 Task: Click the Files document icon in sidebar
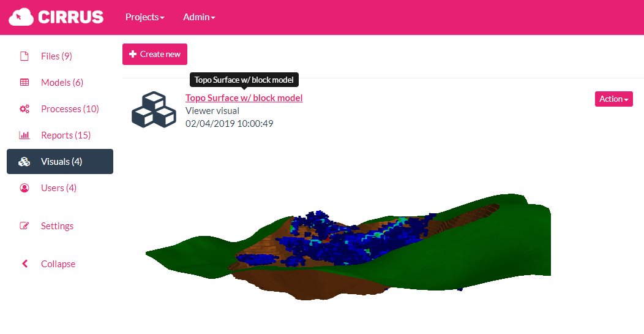point(24,56)
